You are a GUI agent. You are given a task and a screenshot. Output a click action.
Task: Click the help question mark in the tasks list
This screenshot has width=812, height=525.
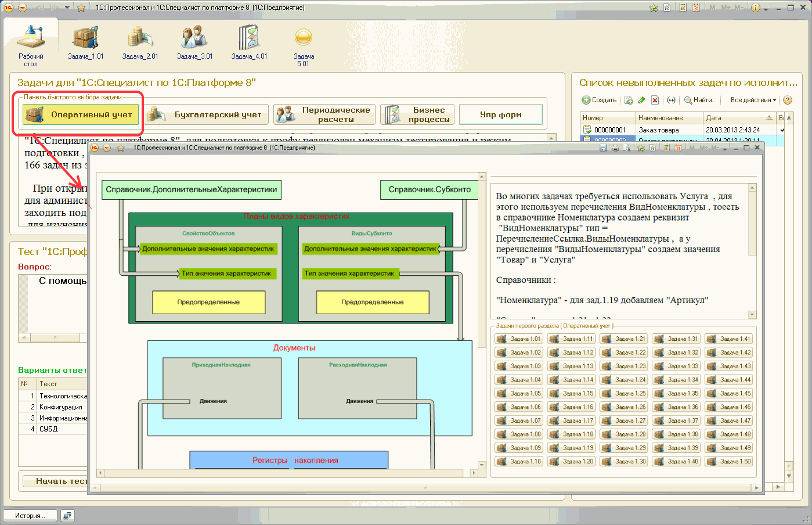pos(788,100)
